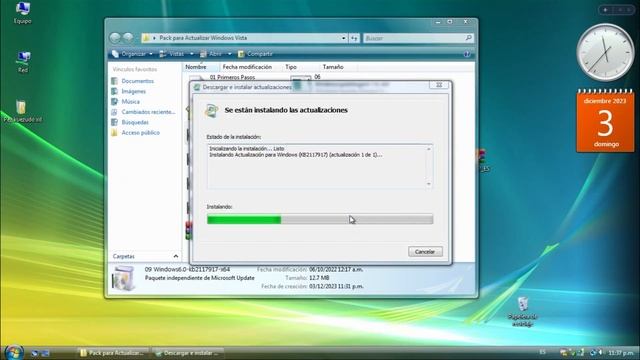Select the 01 Primeros Pasos item
This screenshot has width=640, height=360.
[x=232, y=77]
